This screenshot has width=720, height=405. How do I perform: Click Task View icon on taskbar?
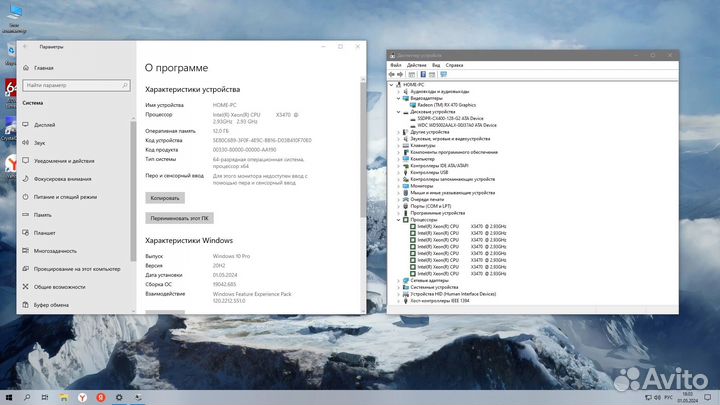[45, 398]
